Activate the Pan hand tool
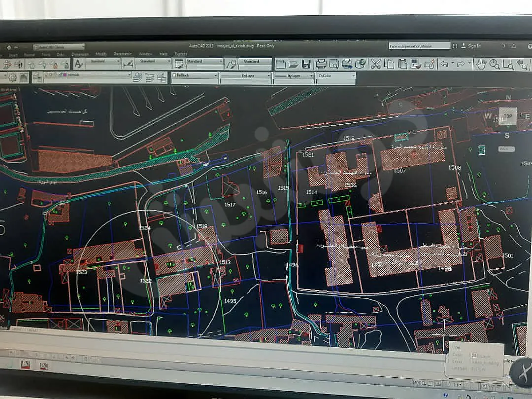 481,64
